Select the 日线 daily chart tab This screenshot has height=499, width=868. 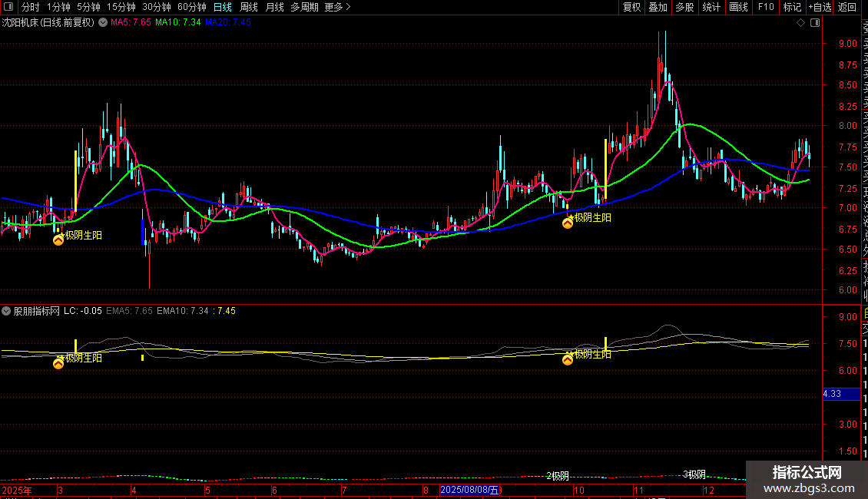[223, 7]
